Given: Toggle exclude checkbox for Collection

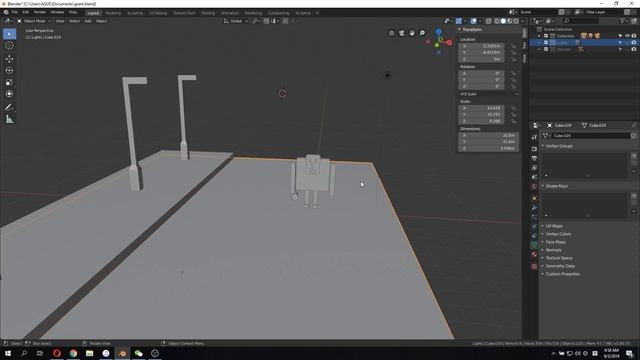Looking at the screenshot, I should pyautogui.click(x=546, y=36).
